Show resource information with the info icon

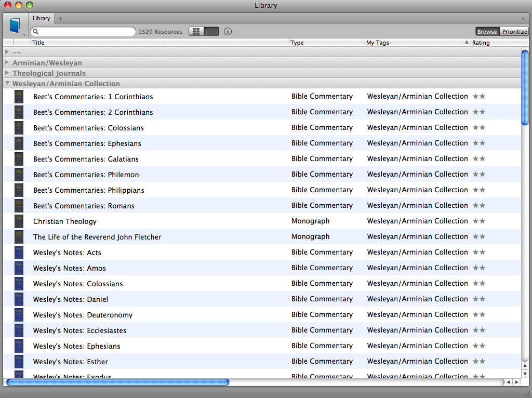(x=228, y=32)
